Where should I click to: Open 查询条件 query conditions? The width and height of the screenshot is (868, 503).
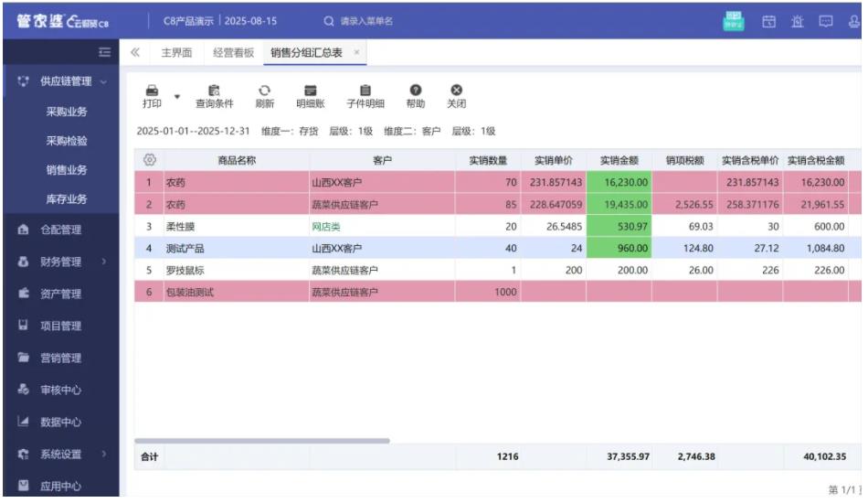[215, 96]
